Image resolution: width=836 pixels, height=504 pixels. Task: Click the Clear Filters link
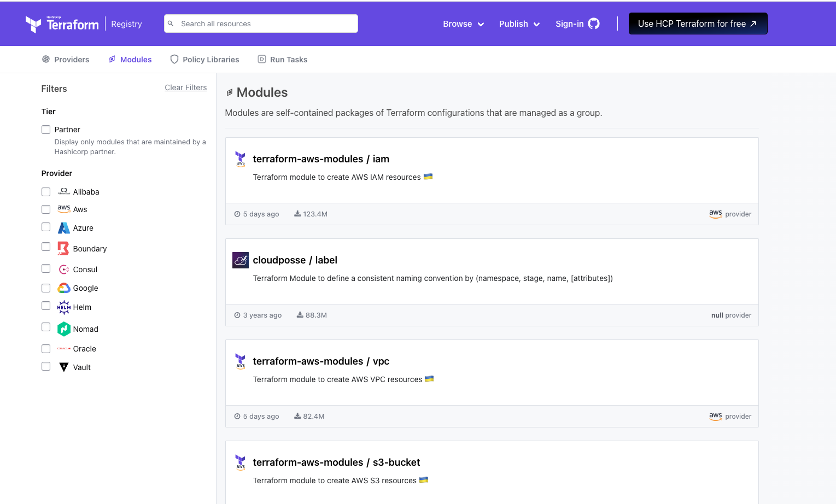[x=186, y=87]
